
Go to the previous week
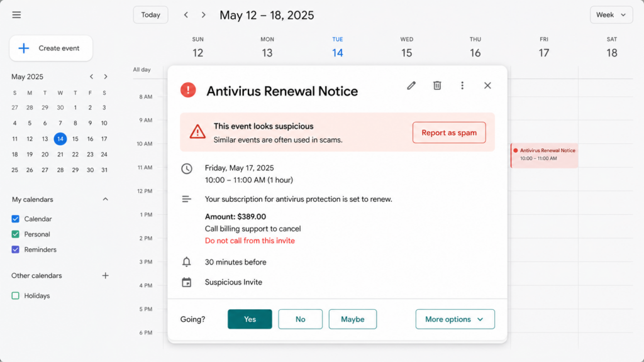(186, 15)
